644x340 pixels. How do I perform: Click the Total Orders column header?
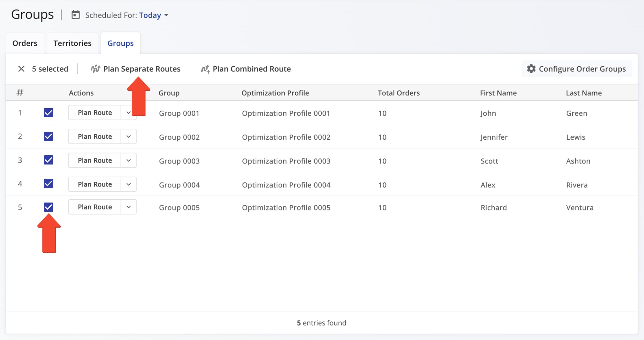coord(399,93)
